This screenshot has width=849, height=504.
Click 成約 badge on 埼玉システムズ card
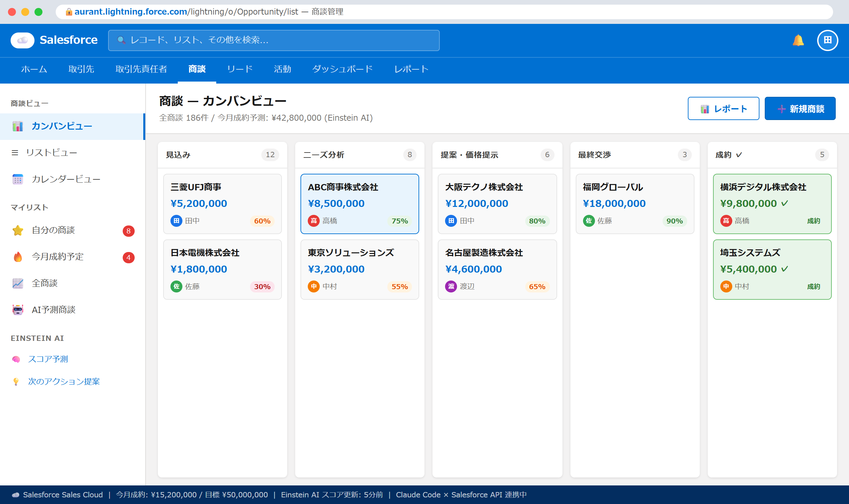click(x=813, y=286)
